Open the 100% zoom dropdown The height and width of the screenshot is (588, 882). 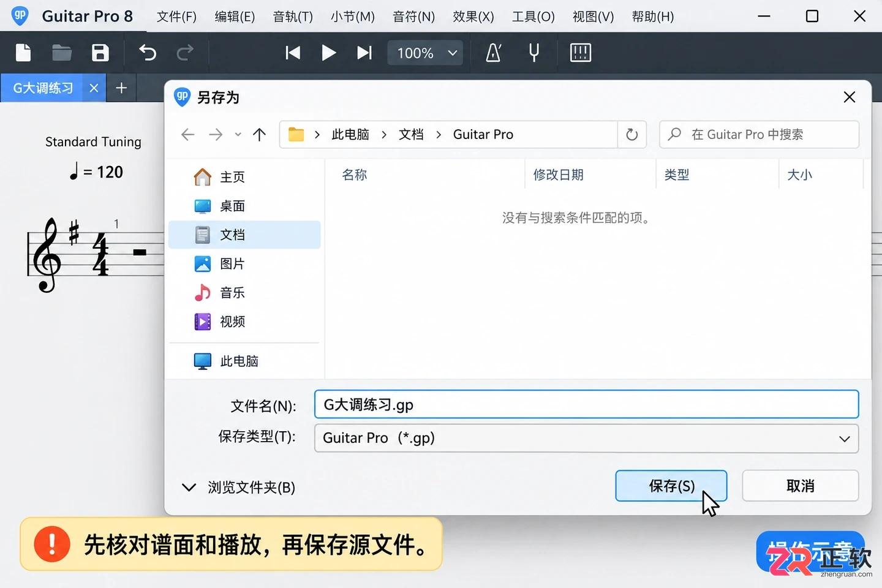426,53
